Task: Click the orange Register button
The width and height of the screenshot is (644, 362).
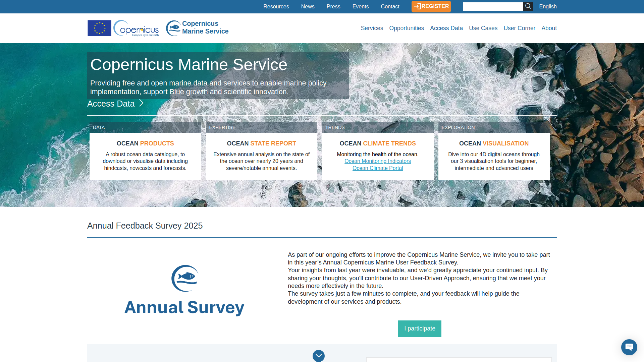Action: point(431,6)
